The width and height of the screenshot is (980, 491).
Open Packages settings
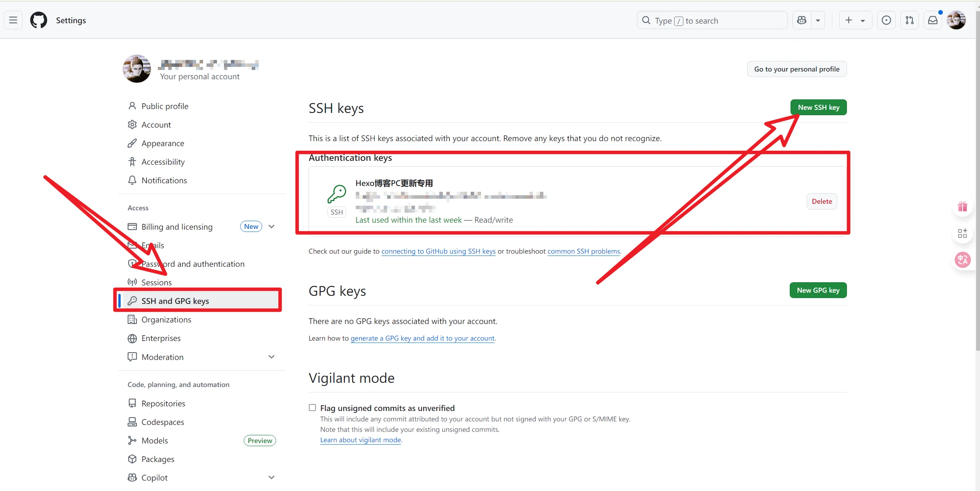(201, 459)
